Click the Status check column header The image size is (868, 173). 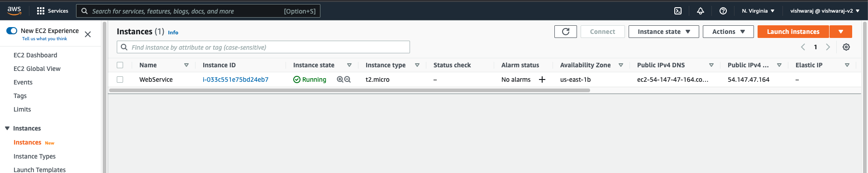point(452,65)
